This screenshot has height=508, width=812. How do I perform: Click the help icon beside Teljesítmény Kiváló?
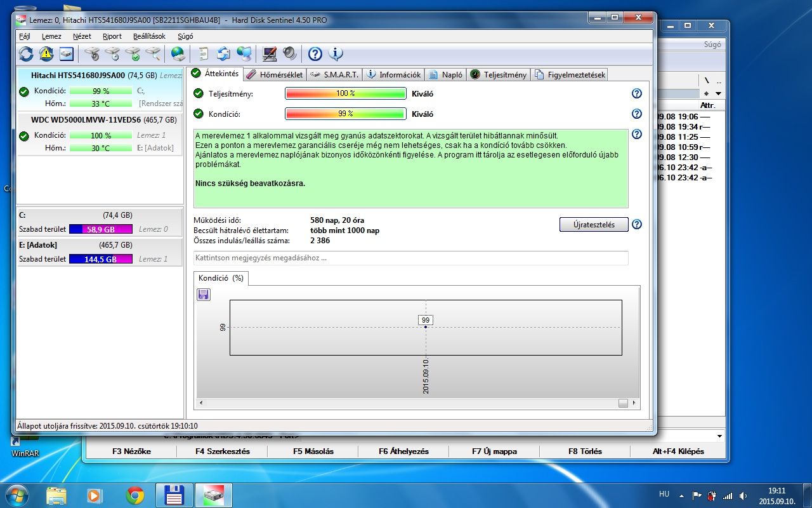pos(637,93)
